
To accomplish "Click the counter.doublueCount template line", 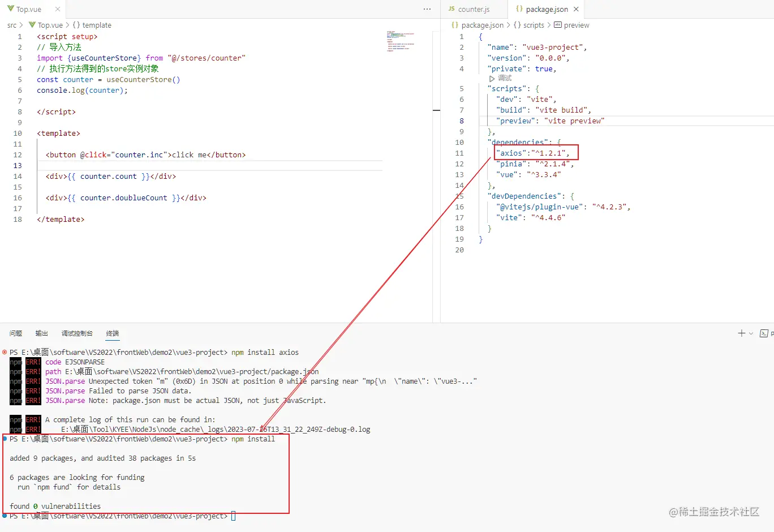I will coord(126,198).
